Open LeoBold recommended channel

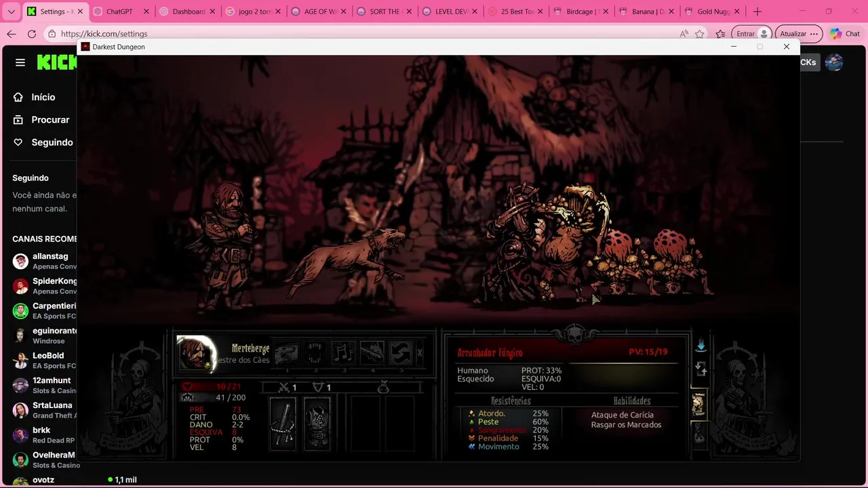43,361
